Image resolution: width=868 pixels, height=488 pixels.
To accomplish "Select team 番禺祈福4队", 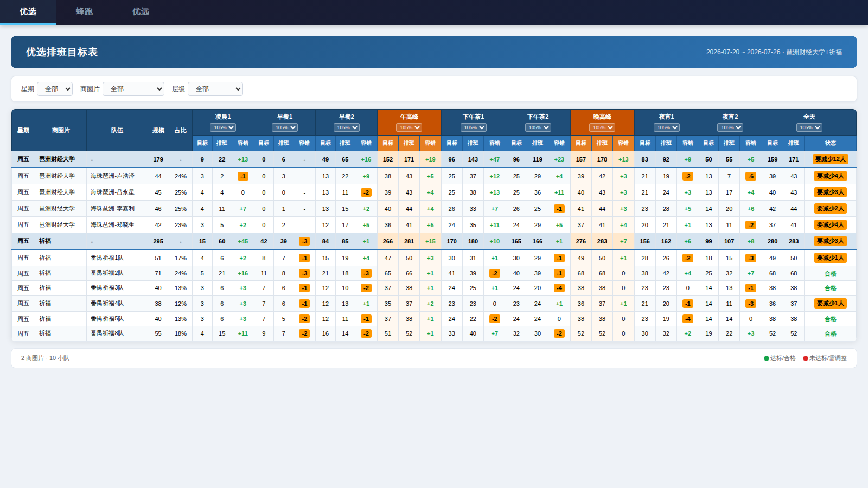I will 107,304.
